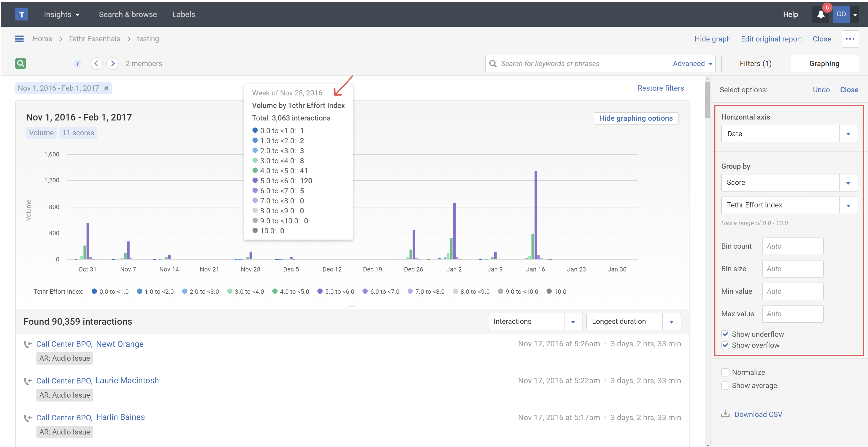The width and height of the screenshot is (868, 447).
Task: Enable the Show average checkbox
Action: point(725,385)
